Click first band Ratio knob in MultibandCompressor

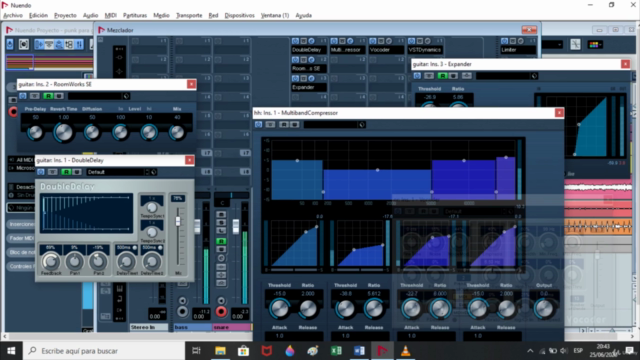308,309
